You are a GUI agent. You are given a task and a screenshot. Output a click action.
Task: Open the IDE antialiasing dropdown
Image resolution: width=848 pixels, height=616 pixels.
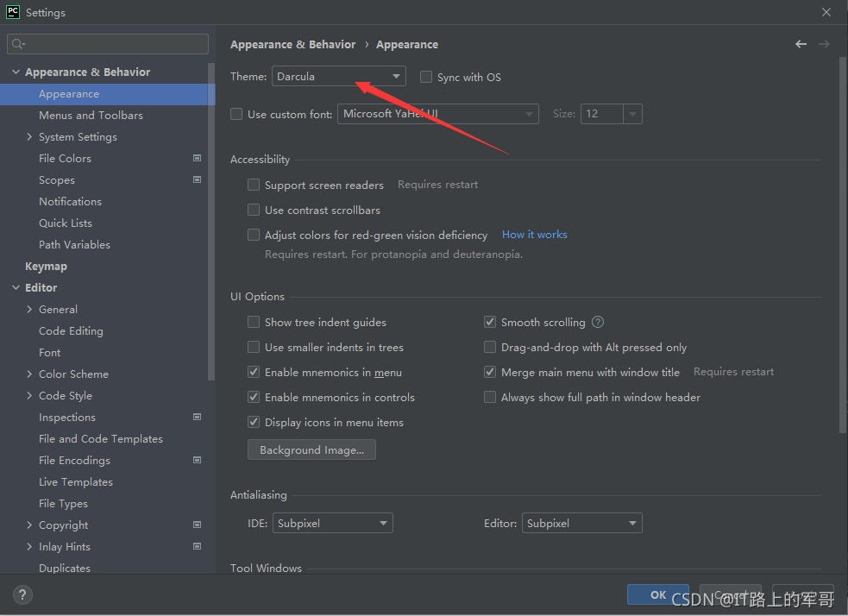tap(333, 523)
